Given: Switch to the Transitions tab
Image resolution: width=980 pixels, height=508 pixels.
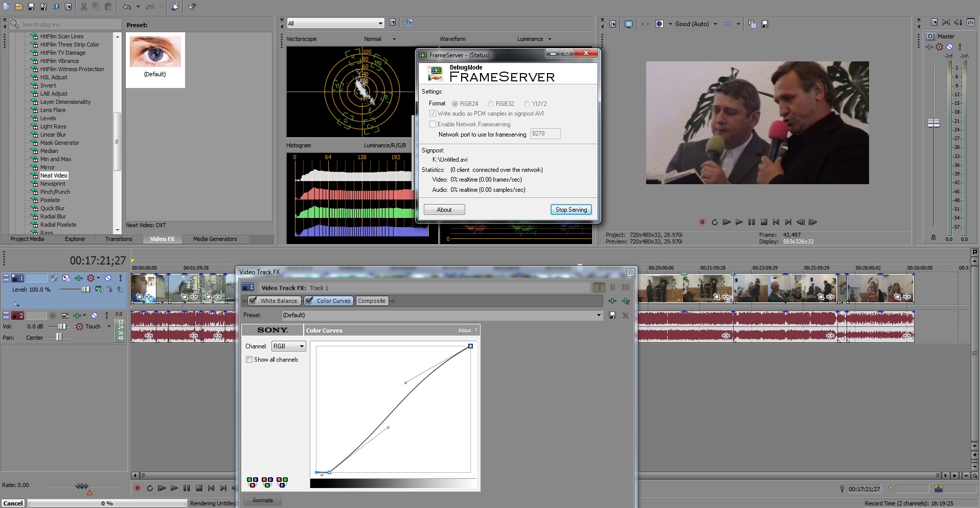Looking at the screenshot, I should click(119, 239).
